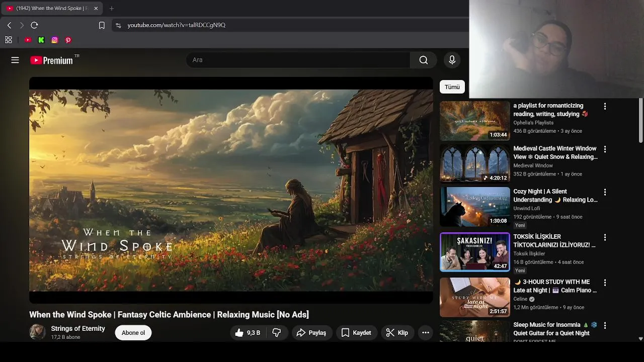Screen dimensions: 644x362
Task: Open TOKSİK İLİŞKİLER video thumbnail
Action: coord(475,252)
